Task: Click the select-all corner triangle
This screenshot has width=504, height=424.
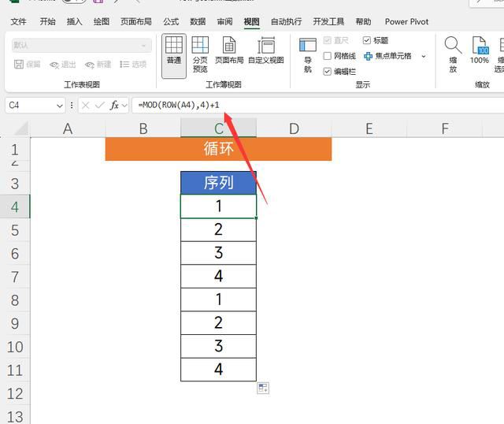Action: 21,128
